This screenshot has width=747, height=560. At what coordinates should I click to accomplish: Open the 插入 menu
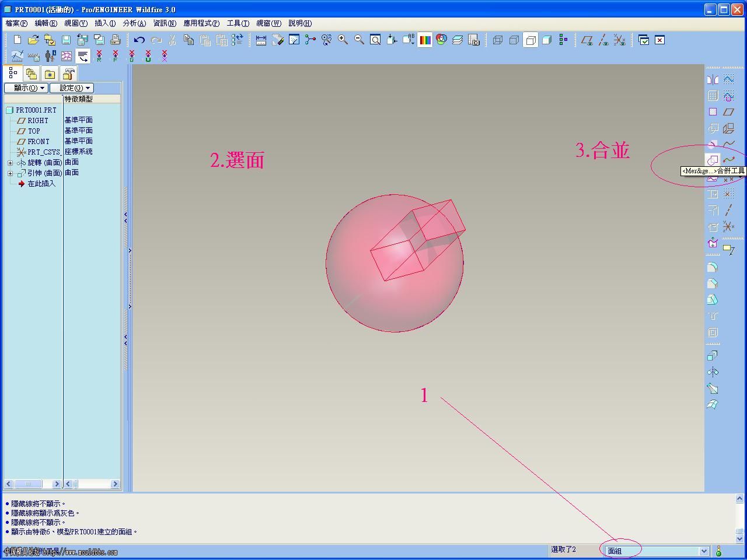click(x=106, y=23)
